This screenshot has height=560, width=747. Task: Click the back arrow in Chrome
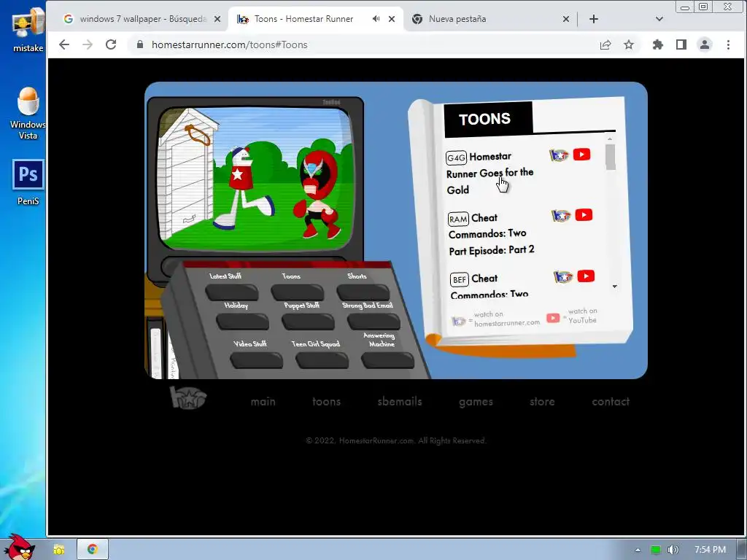[64, 44]
